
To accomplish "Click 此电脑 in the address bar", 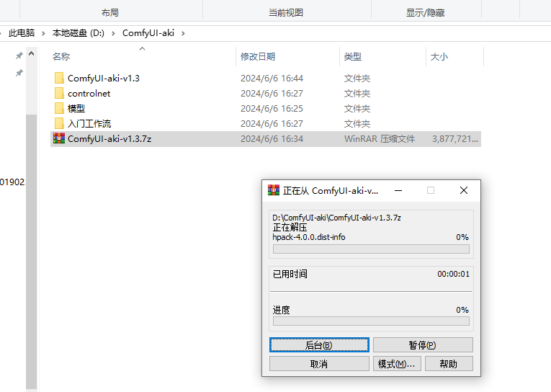I will 22,33.
